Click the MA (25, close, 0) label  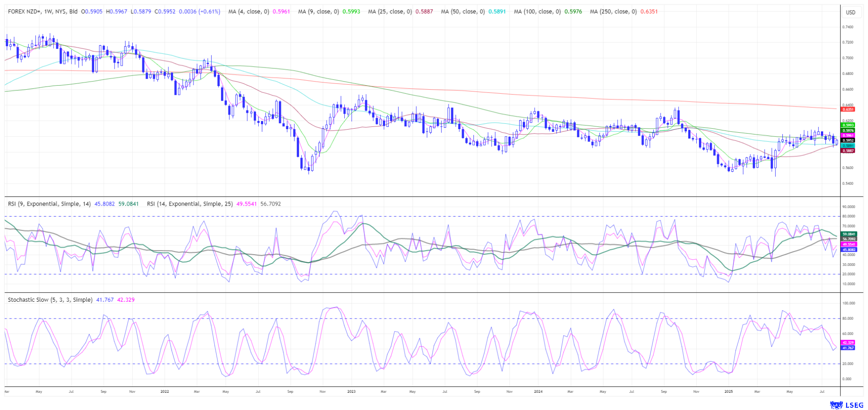tap(390, 12)
